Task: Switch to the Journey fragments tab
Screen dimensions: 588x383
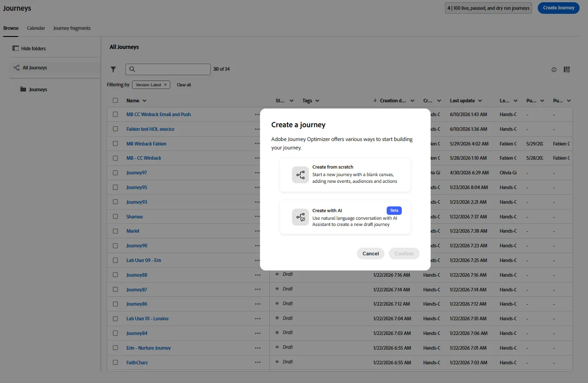Action: point(72,28)
